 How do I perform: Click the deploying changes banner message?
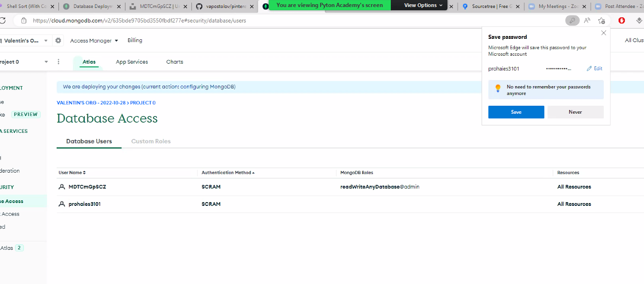[x=149, y=87]
